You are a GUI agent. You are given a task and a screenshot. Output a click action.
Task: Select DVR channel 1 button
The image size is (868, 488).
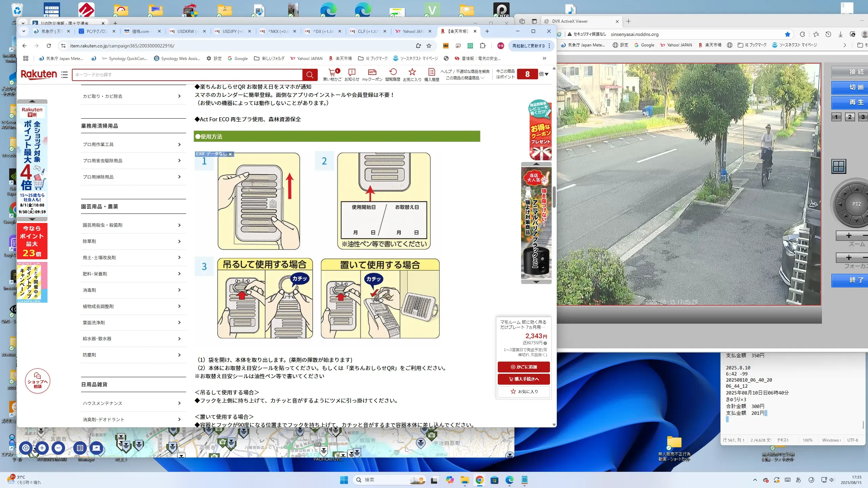836,117
